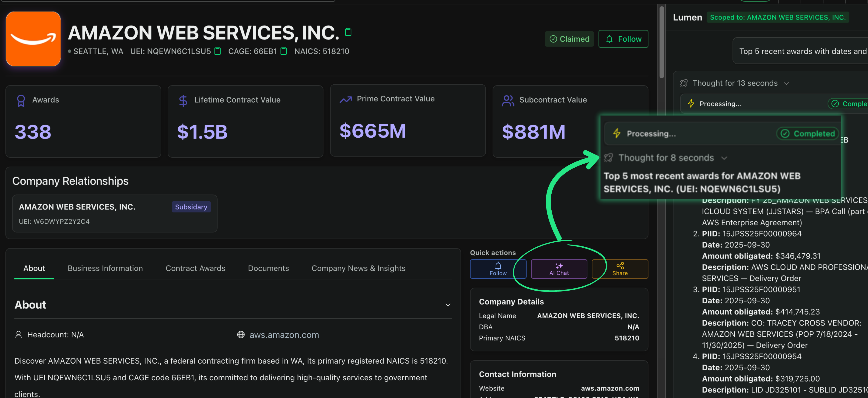Follow the company via header Follow button
This screenshot has height=398, width=868.
click(x=623, y=39)
